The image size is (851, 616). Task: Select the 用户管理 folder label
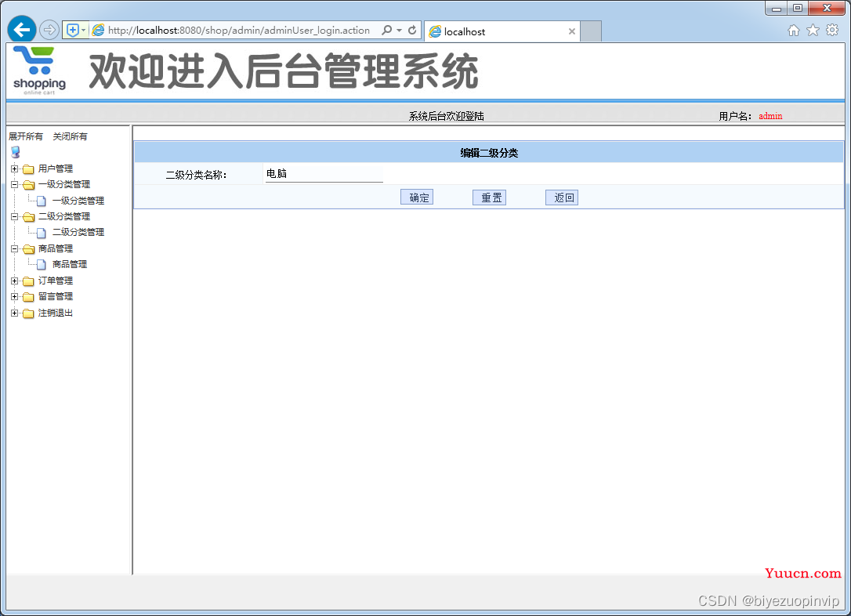coord(56,168)
